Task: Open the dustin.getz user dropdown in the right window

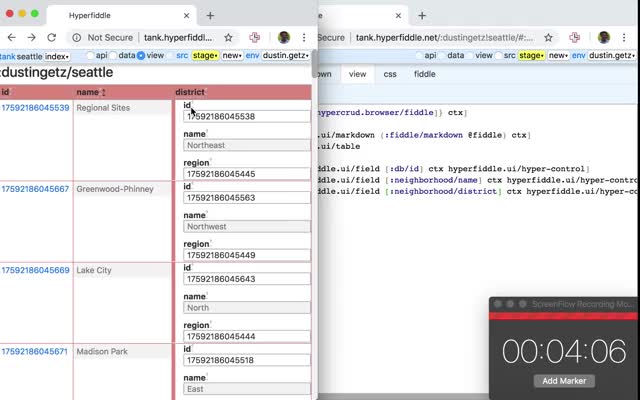Action: tap(611, 56)
